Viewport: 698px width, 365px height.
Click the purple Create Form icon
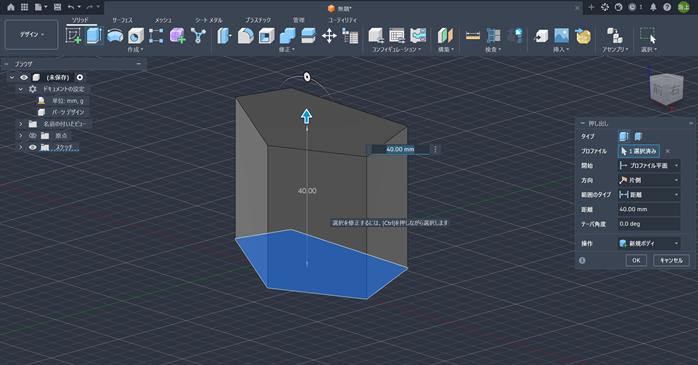point(177,36)
